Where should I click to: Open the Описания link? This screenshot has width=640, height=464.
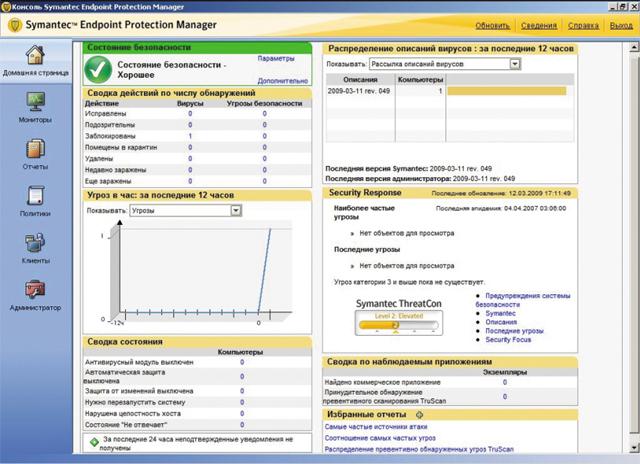click(501, 322)
